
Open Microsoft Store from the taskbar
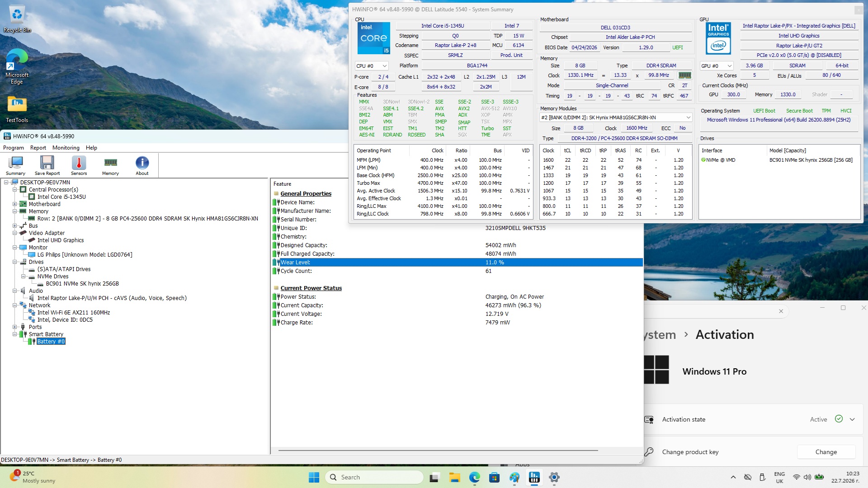(494, 477)
